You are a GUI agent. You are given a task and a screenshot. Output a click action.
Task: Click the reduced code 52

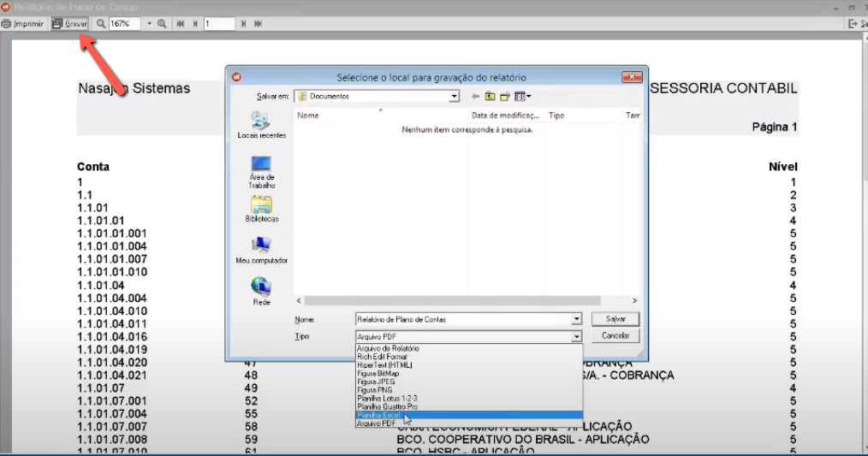pyautogui.click(x=251, y=401)
